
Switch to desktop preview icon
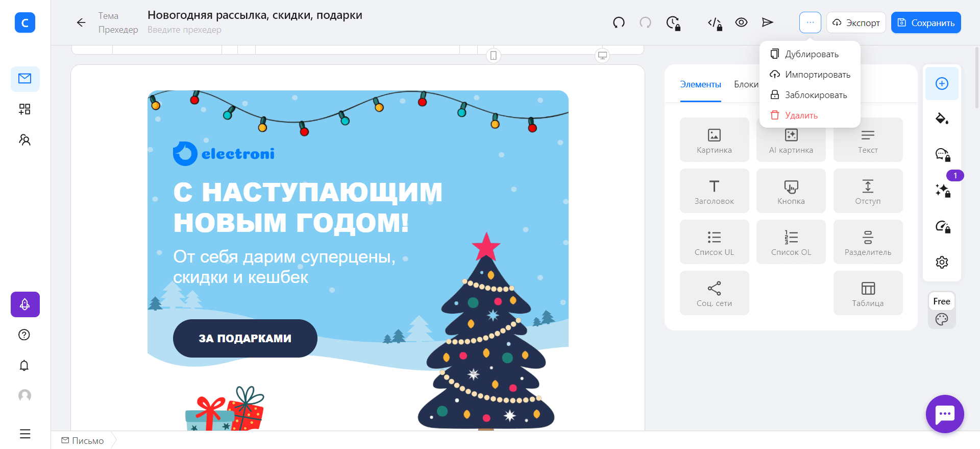click(x=602, y=55)
